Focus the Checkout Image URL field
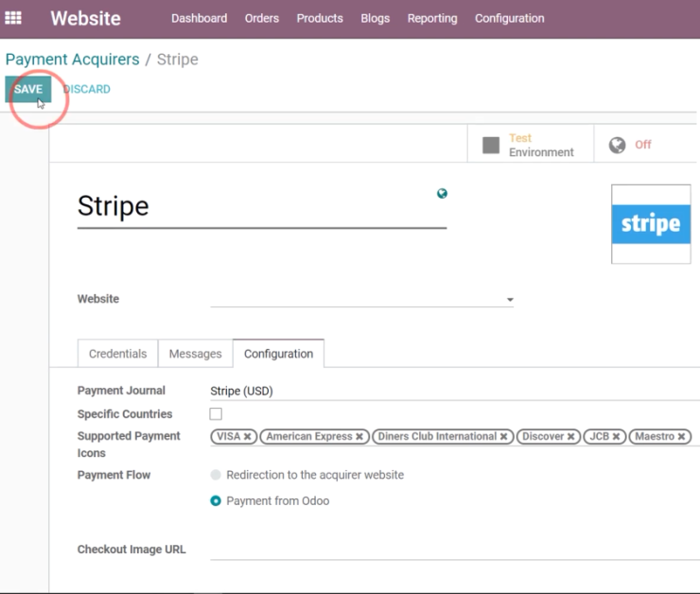 [455, 550]
